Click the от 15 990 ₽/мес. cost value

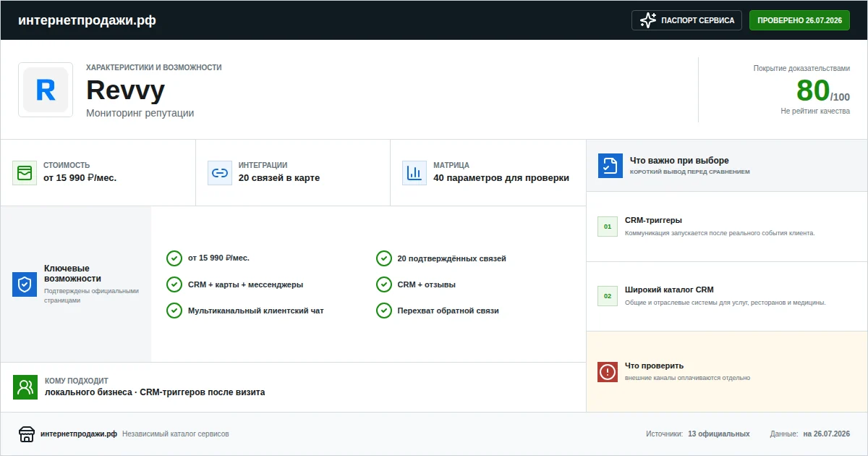coord(80,178)
